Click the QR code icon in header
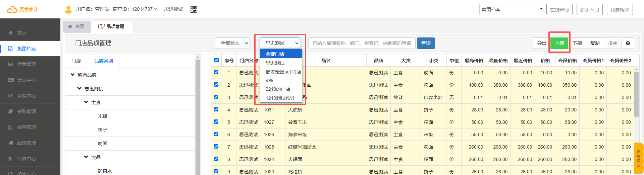The image size is (644, 175). [194, 9]
